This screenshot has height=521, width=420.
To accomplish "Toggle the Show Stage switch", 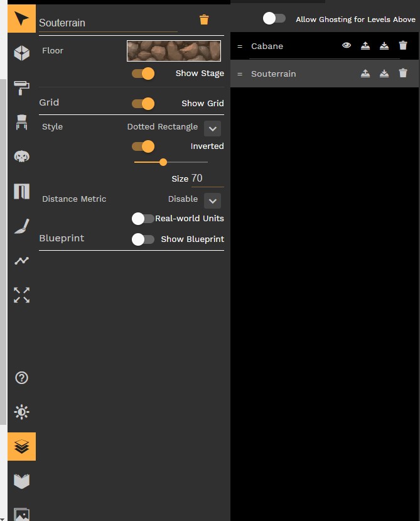I will click(x=143, y=74).
